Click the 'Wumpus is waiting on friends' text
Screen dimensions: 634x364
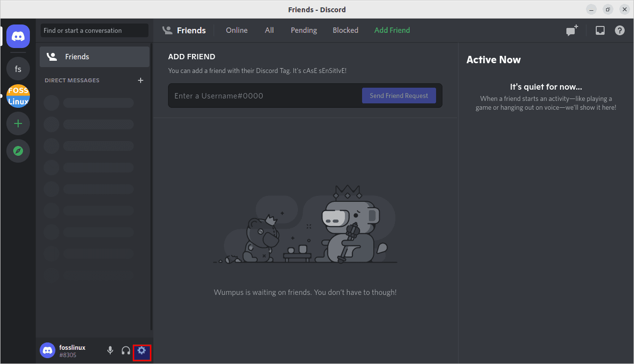(305, 292)
